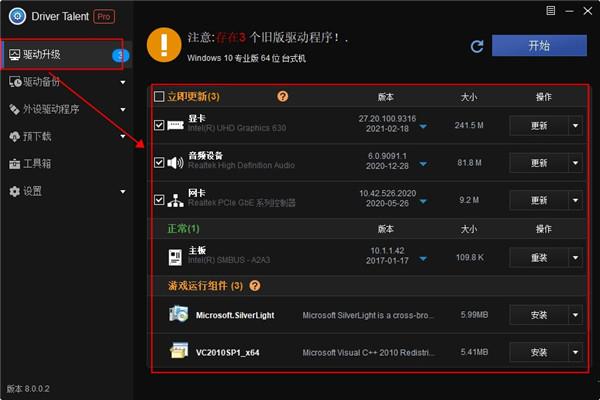Click 安装 for Microsoft.SilverLight

point(539,315)
